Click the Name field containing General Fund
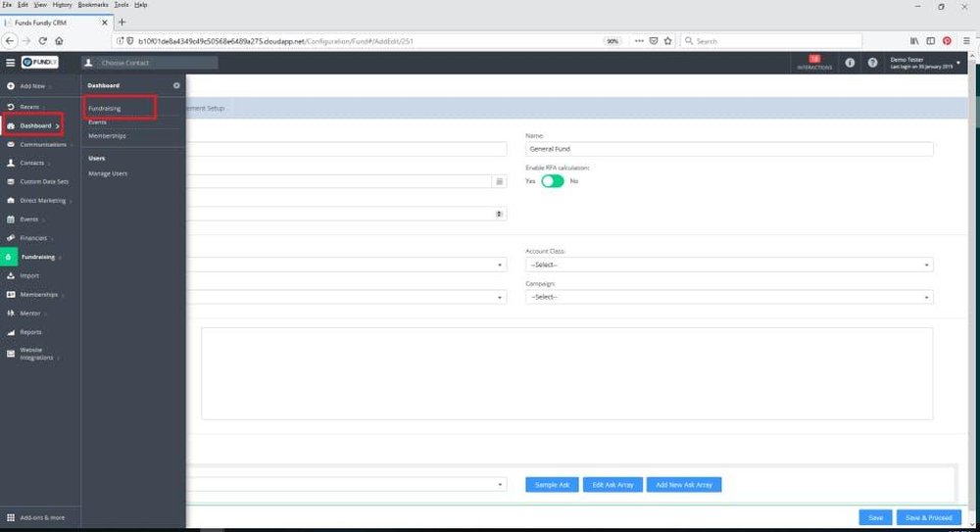Image resolution: width=980 pixels, height=532 pixels. coord(729,149)
